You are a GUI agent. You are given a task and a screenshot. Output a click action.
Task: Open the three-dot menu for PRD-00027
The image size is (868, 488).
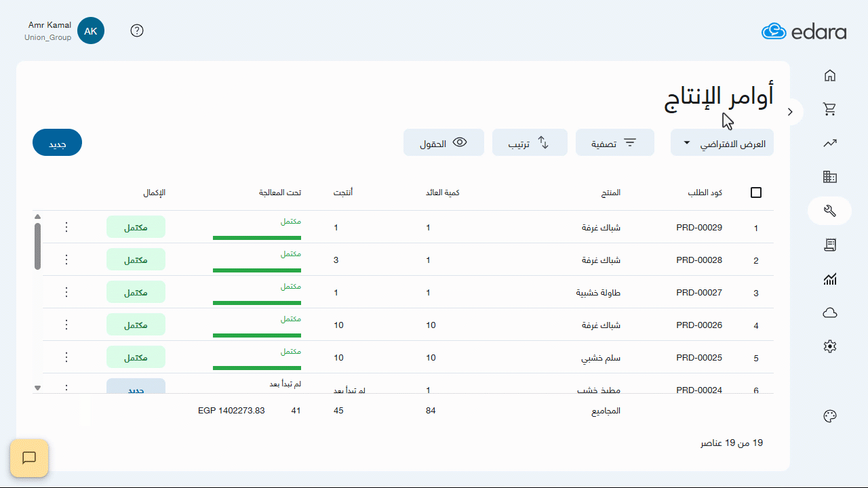(66, 292)
